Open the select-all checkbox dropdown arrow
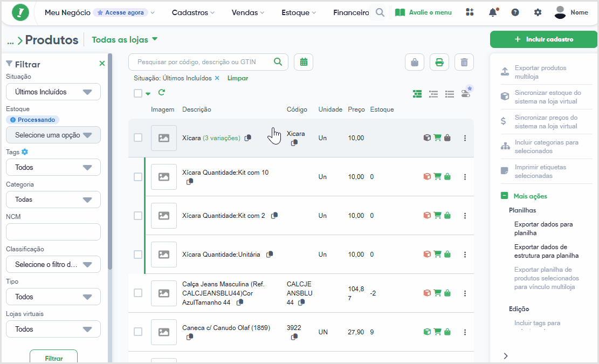 [x=148, y=94]
